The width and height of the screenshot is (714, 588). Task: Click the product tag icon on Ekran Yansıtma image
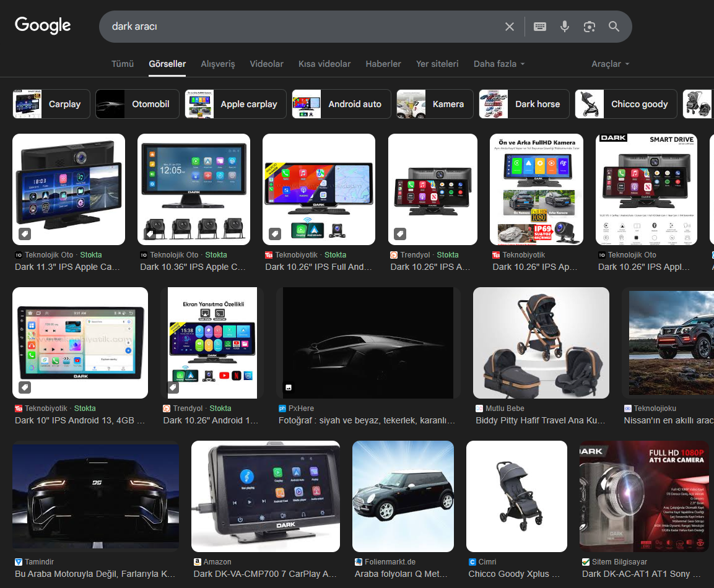pos(173,387)
